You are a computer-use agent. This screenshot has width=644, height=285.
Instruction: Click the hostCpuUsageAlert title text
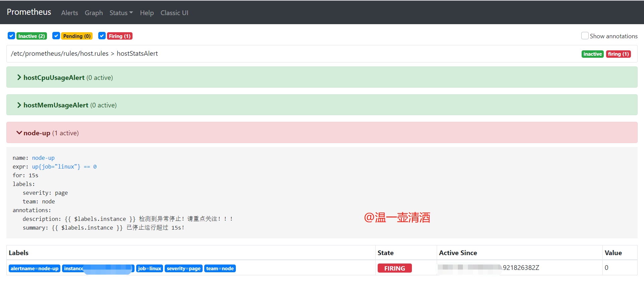click(x=54, y=78)
